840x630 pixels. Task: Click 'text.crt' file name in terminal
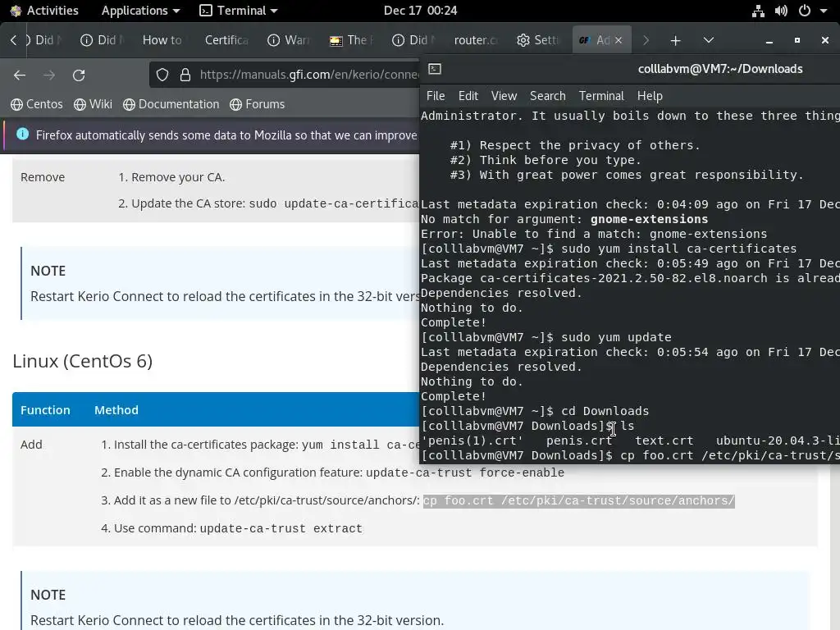coord(664,441)
